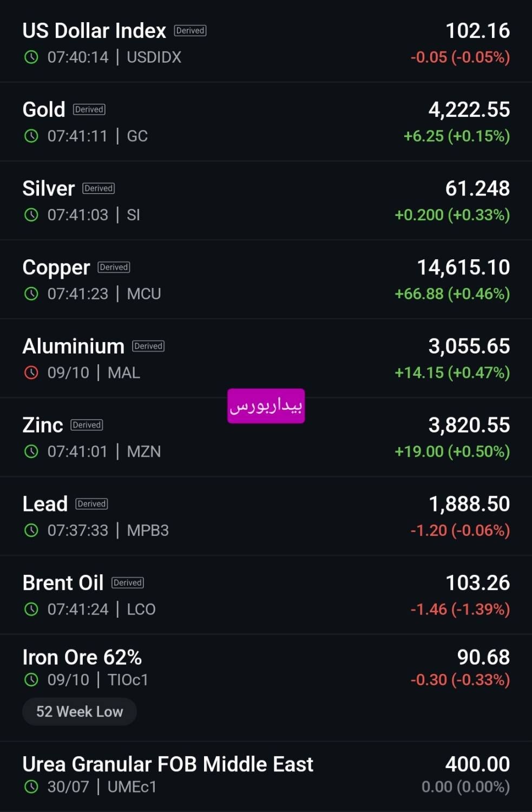The image size is (532, 812).
Task: Click the clock icon under Copper
Action: pyautogui.click(x=31, y=293)
